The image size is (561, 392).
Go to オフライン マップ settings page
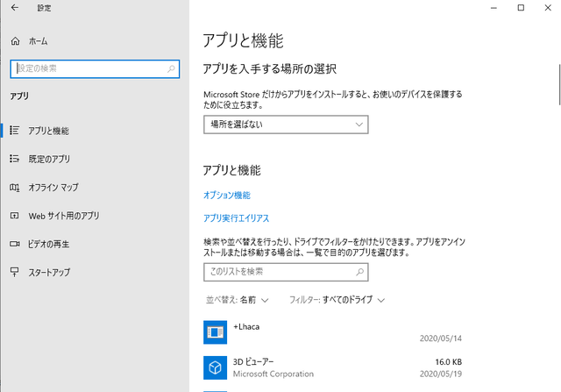click(53, 188)
